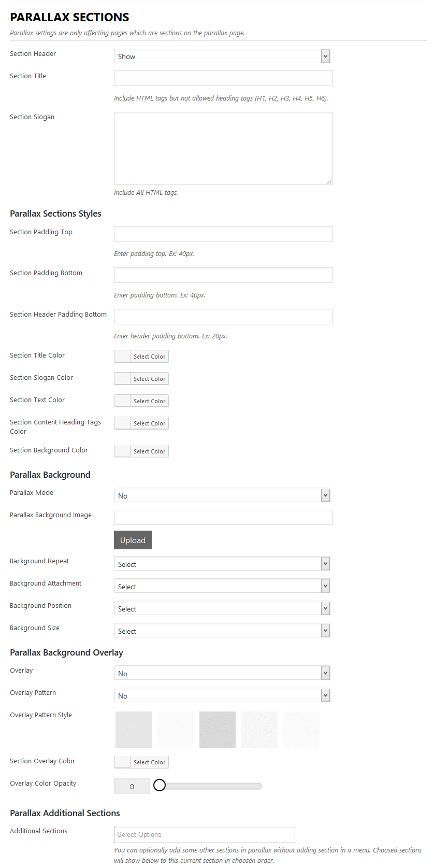
Task: Open the Section Header dropdown
Action: pyautogui.click(x=222, y=56)
